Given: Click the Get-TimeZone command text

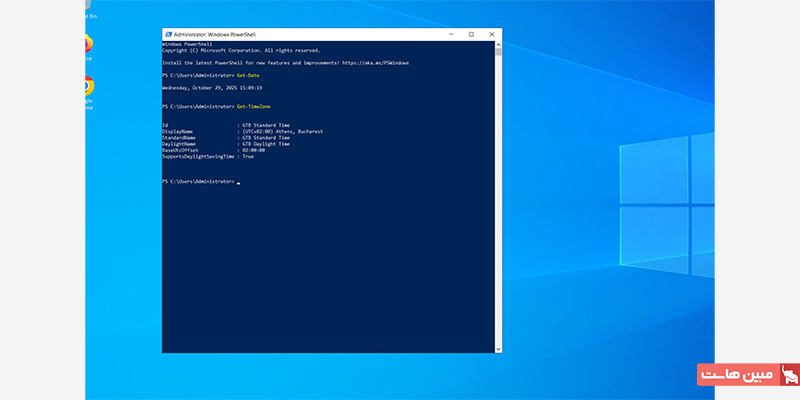Looking at the screenshot, I should (254, 106).
